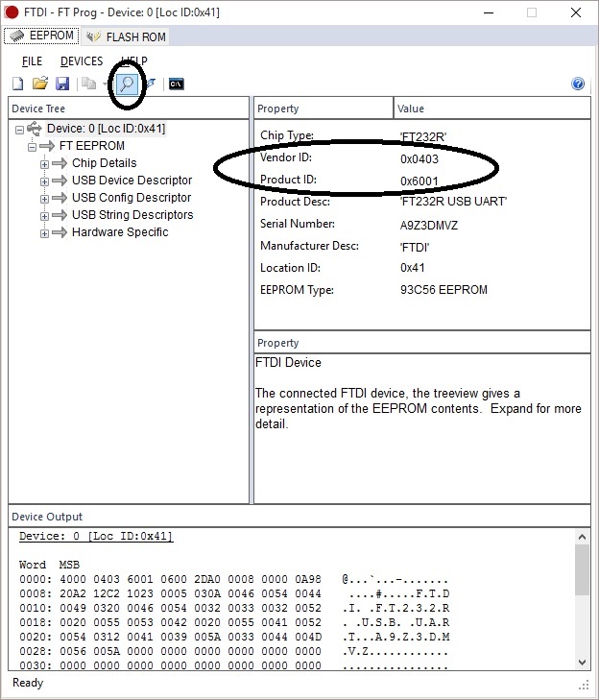
Task: Collapse the Device: 0 tree node
Action: 19,130
